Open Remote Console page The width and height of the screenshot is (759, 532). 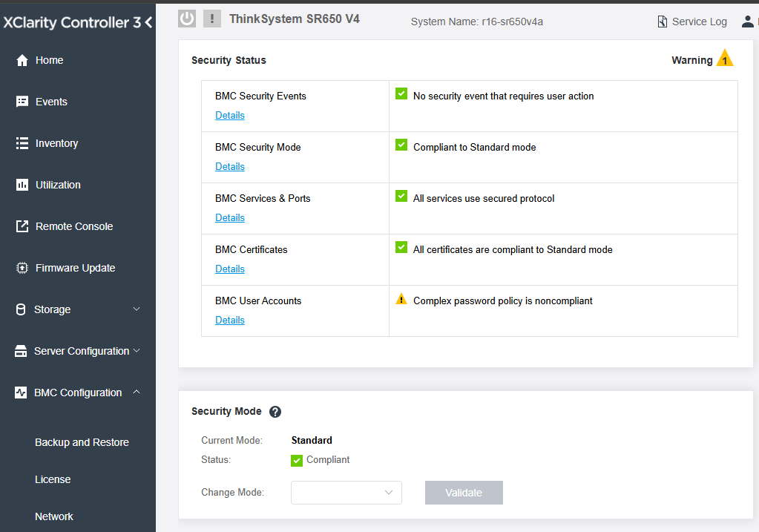[x=74, y=226]
